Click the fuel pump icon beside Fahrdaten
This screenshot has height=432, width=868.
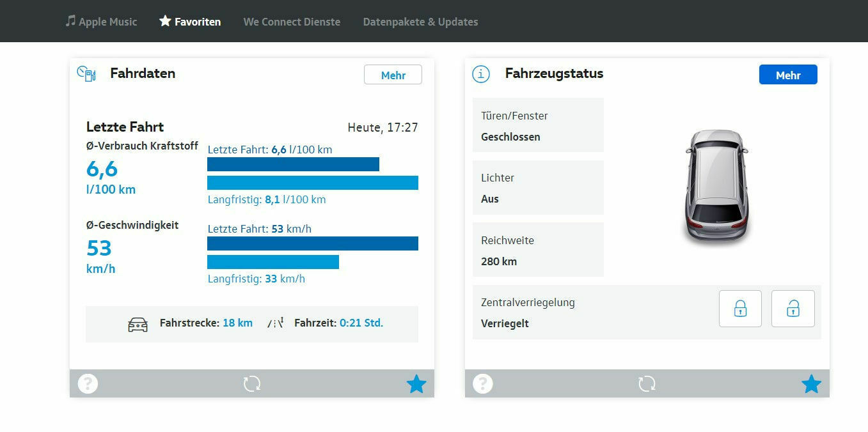(86, 73)
